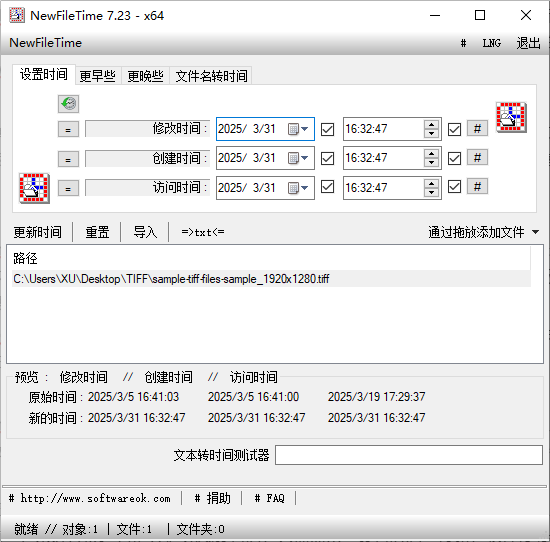The width and height of the screenshot is (550, 542).
Task: Click the # button in 修改时间 row
Action: click(477, 129)
